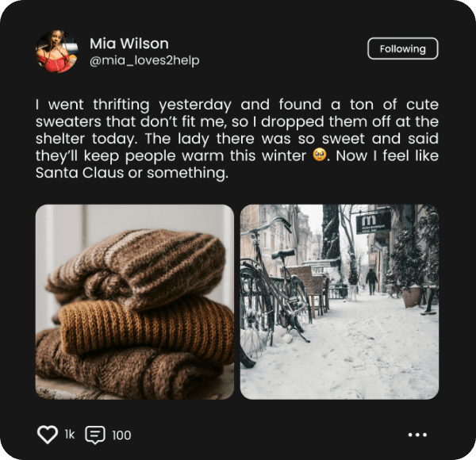The height and width of the screenshot is (460, 476).
Task: Click the hanging shop sign in street photo
Action: pos(373,222)
